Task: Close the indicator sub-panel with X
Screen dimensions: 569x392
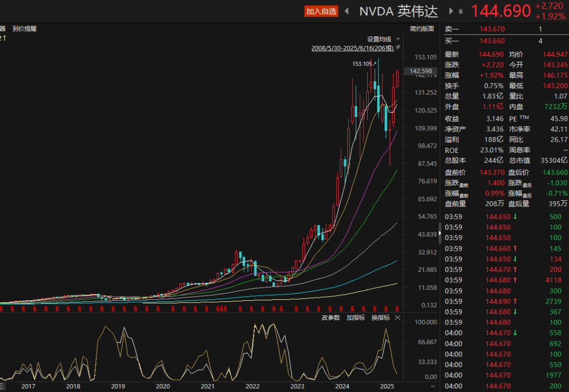Action: [397, 318]
